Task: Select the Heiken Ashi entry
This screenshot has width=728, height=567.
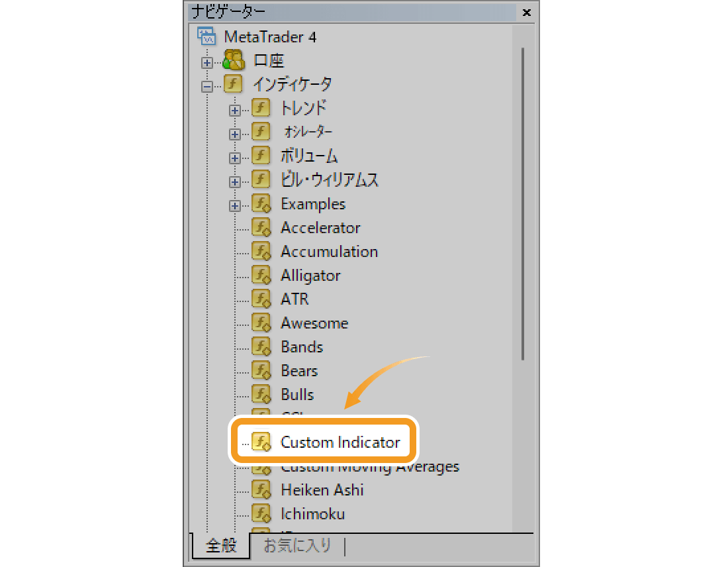Action: point(322,490)
